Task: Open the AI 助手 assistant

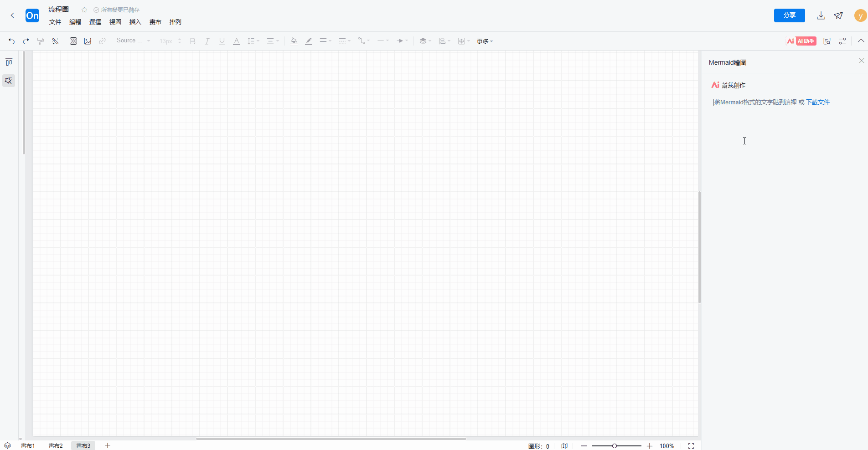Action: 801,41
